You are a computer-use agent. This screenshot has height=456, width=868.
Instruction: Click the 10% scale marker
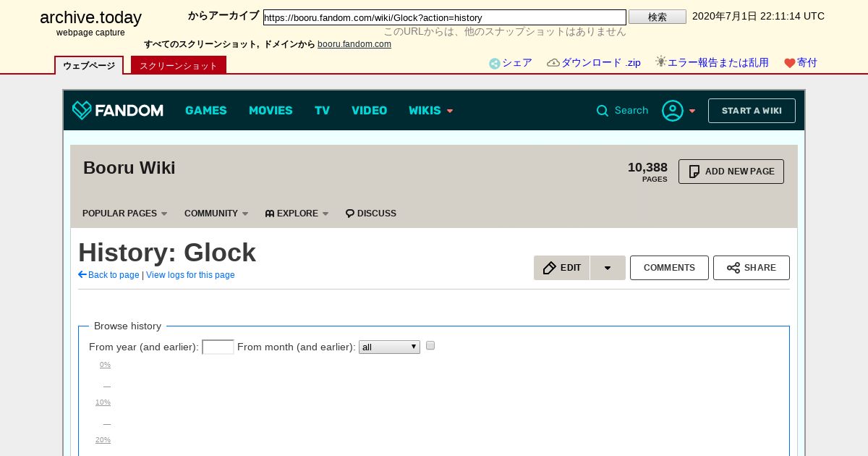[103, 402]
